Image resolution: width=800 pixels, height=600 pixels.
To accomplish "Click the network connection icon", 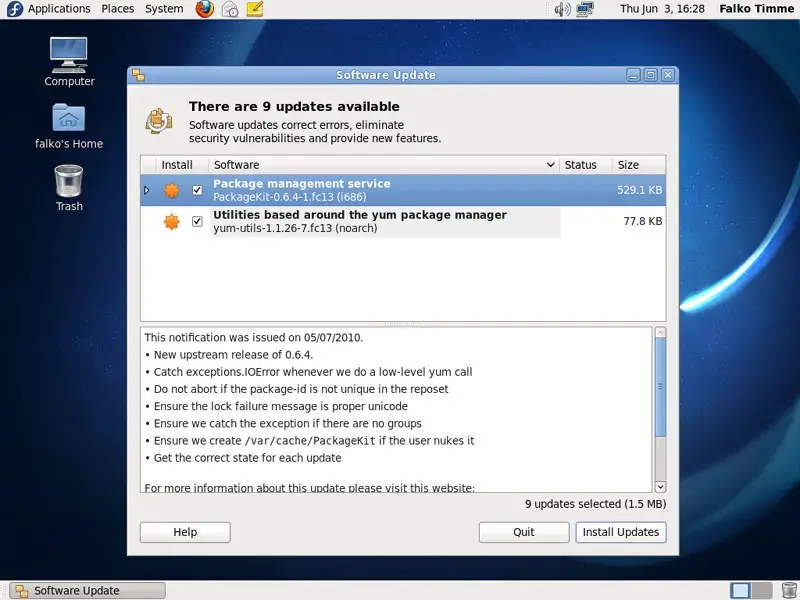I will [x=585, y=9].
